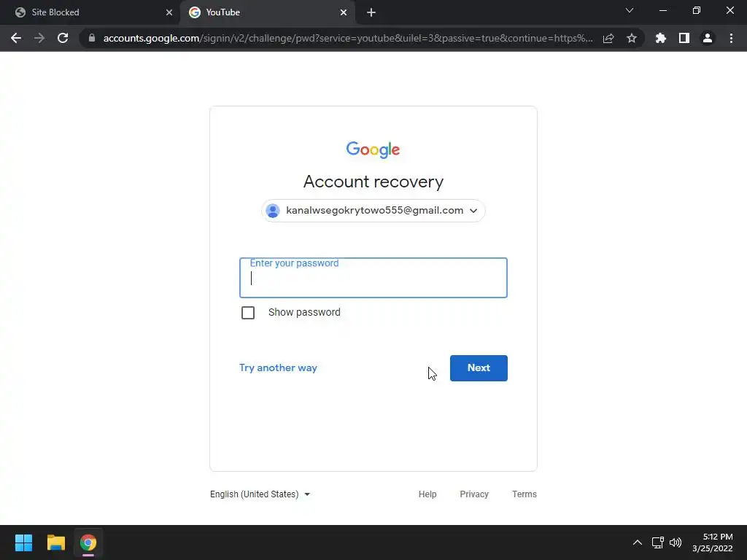The image size is (747, 560).
Task: Click the Chrome taskbar icon
Action: point(88,542)
